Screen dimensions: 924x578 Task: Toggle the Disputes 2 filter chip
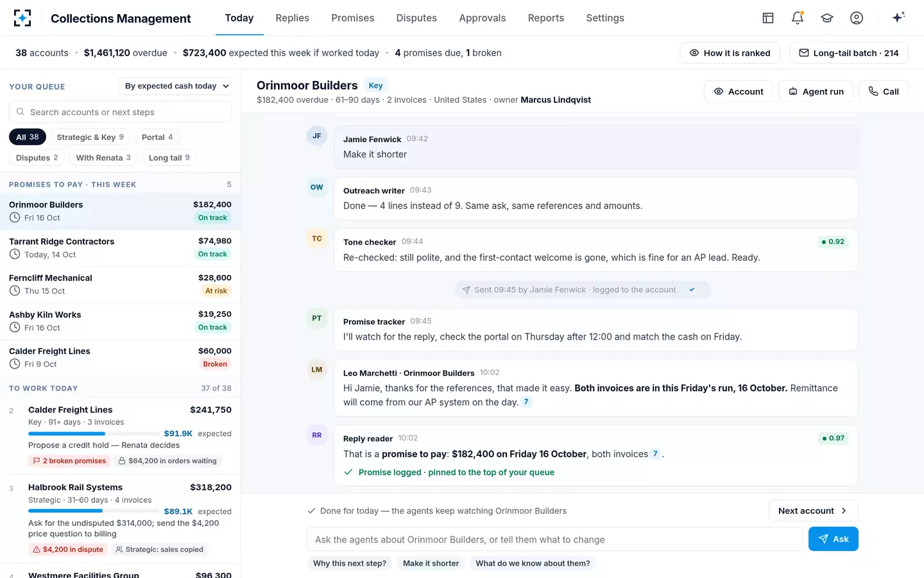37,157
